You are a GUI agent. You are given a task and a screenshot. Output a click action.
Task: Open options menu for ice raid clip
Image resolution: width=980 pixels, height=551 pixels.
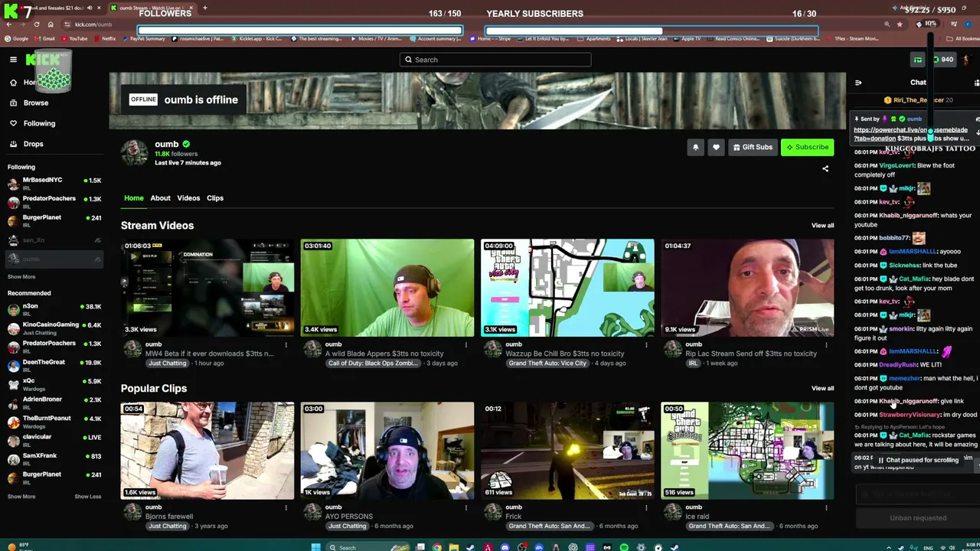pos(825,507)
